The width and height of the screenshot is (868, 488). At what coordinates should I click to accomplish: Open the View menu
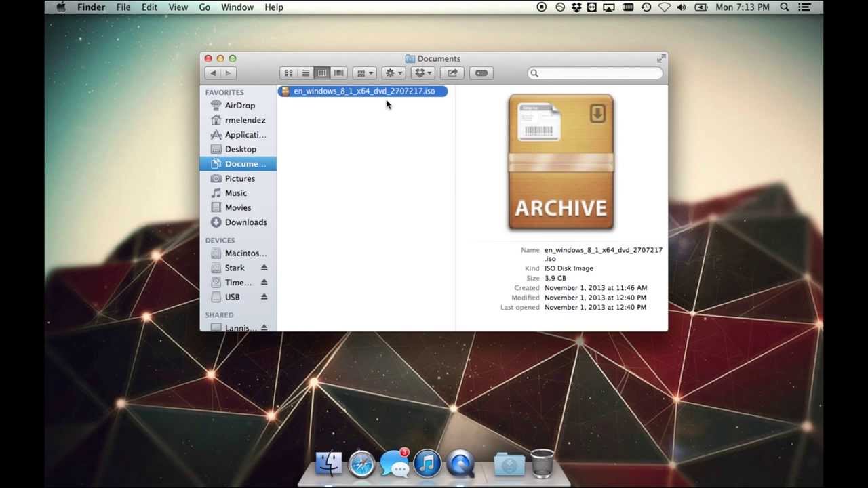click(178, 7)
